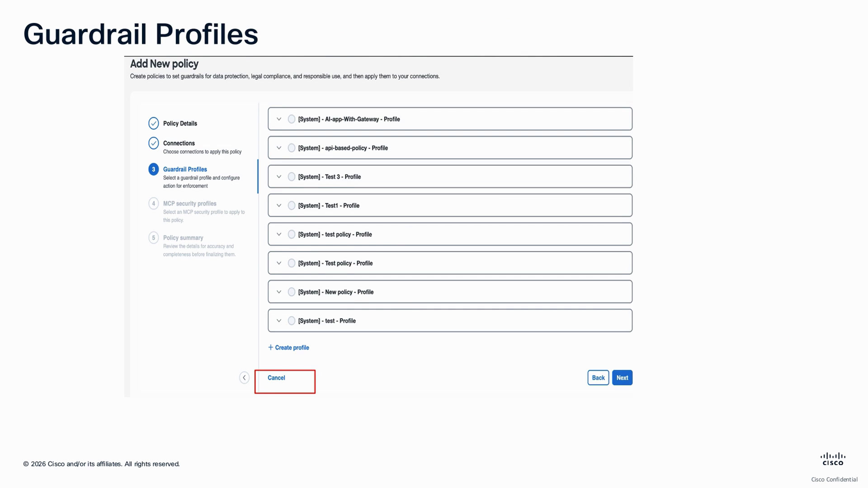868x488 pixels.
Task: Click the step 4 MCP security number icon
Action: [x=154, y=203]
